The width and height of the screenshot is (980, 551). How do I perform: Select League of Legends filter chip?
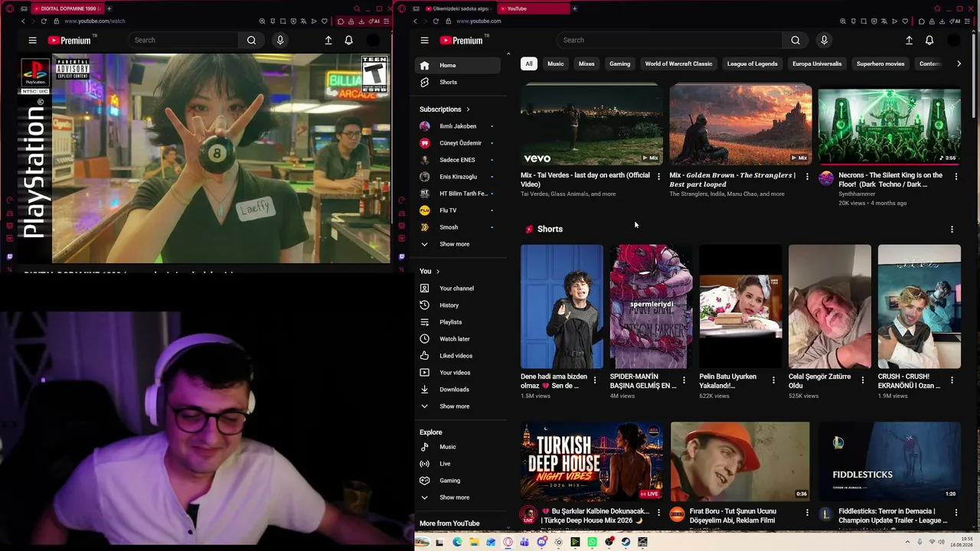[752, 64]
